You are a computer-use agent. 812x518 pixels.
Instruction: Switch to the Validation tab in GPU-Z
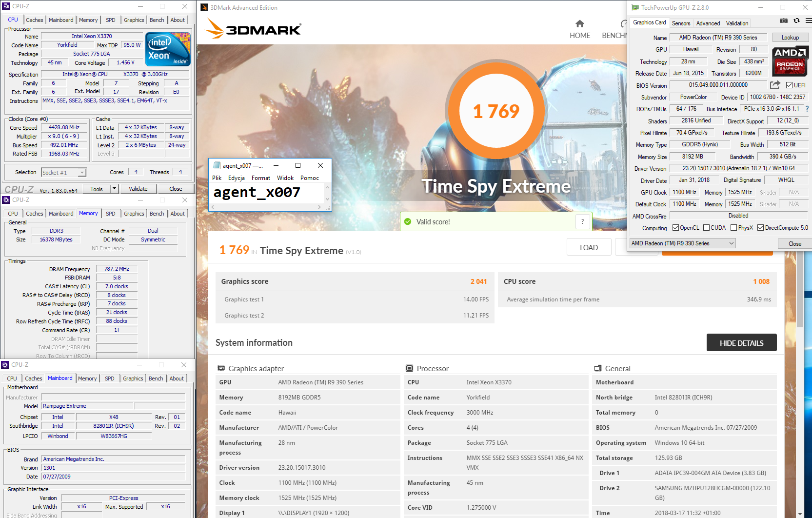[x=737, y=23]
